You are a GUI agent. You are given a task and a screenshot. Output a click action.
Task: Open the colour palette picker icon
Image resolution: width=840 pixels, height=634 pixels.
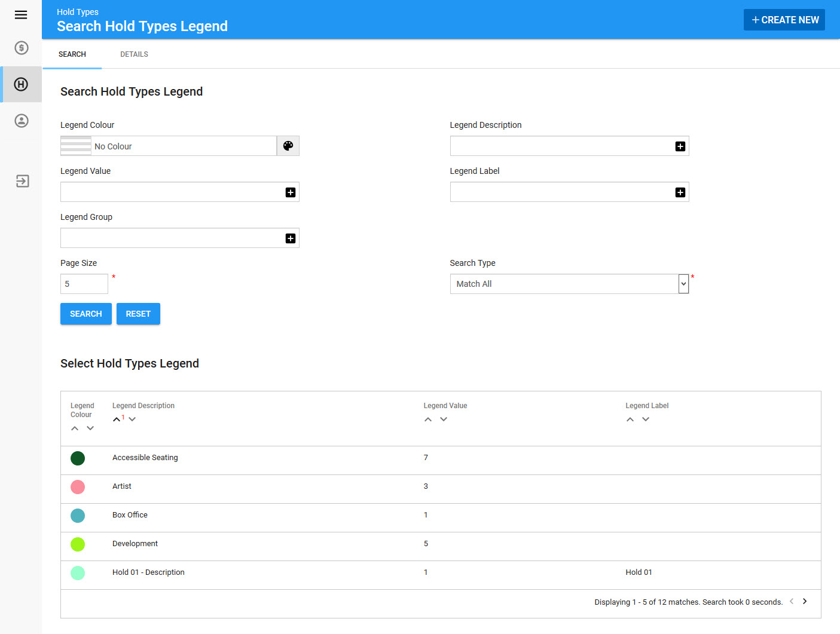[288, 146]
